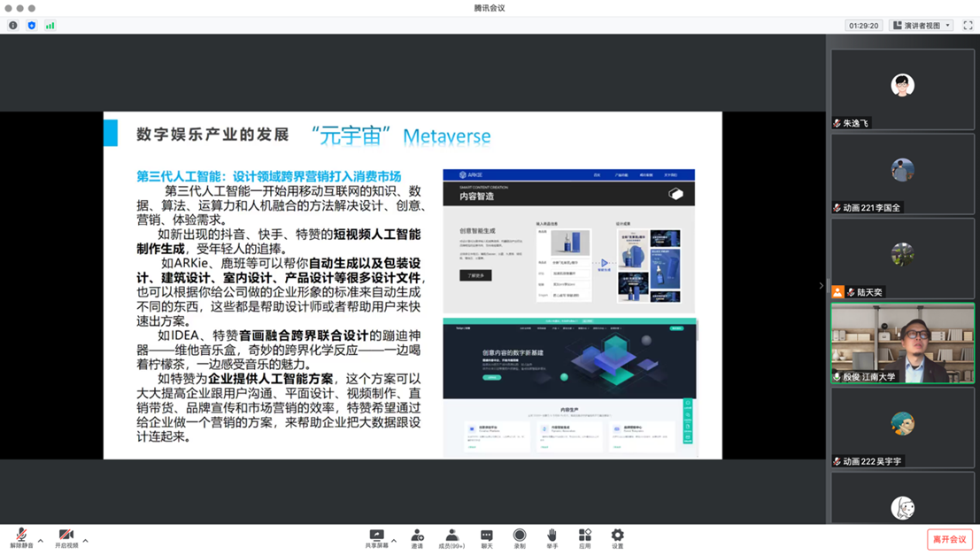Open the members list (成员)
980x555 pixels.
point(451,536)
